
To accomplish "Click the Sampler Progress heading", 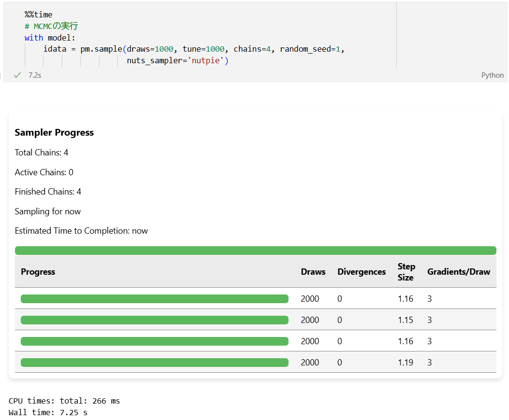I will (54, 133).
